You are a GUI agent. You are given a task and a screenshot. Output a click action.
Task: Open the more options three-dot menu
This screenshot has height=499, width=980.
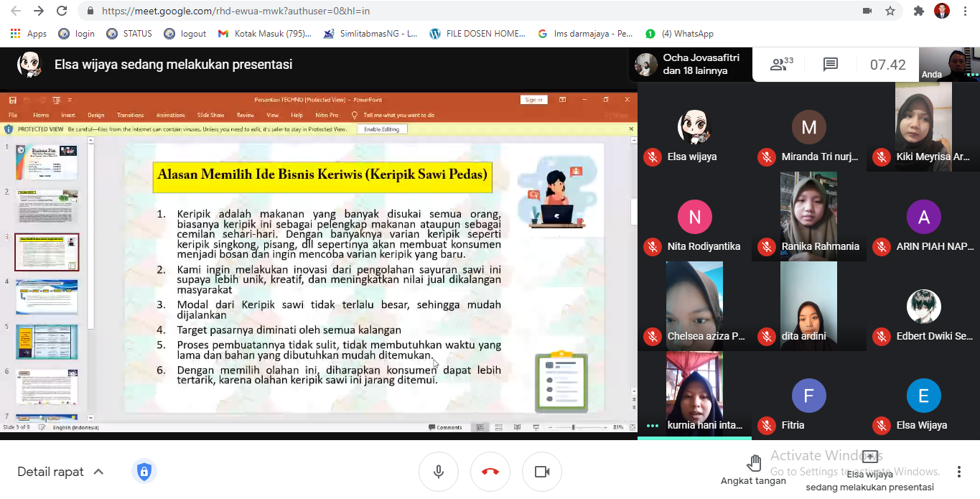click(x=958, y=472)
